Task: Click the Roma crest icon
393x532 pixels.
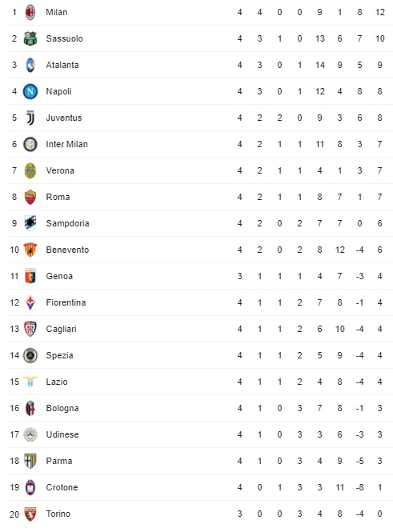Action: coord(30,197)
